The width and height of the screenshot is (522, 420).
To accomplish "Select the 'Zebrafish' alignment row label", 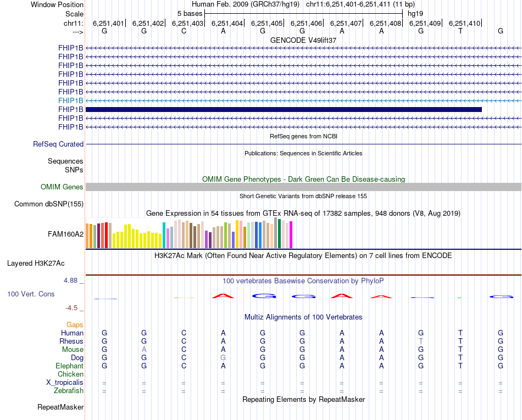I will (69, 391).
